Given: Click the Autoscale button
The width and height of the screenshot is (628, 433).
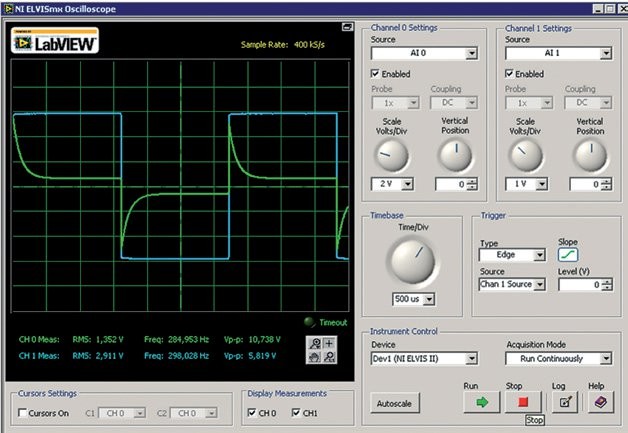Looking at the screenshot, I should 394,403.
